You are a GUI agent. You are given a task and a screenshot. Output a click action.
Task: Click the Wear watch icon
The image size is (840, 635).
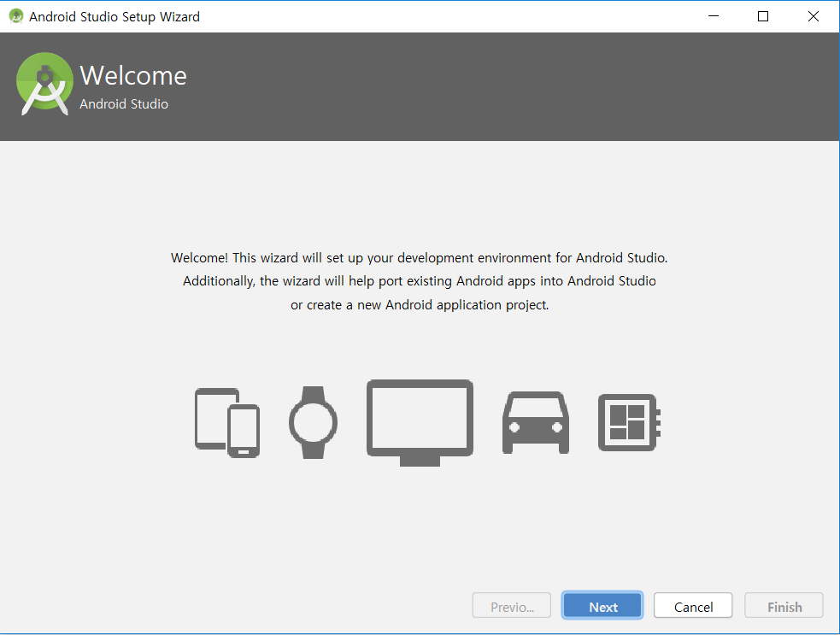point(313,422)
